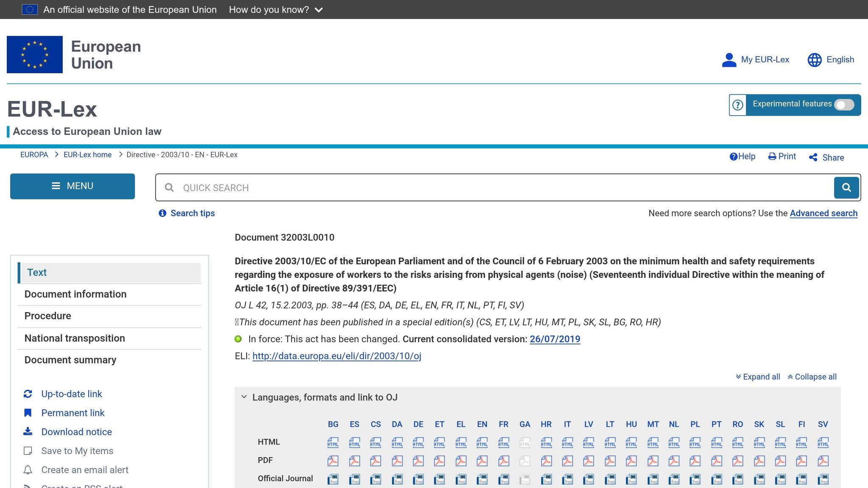The image size is (868, 488).
Task: Select My EUR-Lex account icon
Action: (x=729, y=59)
